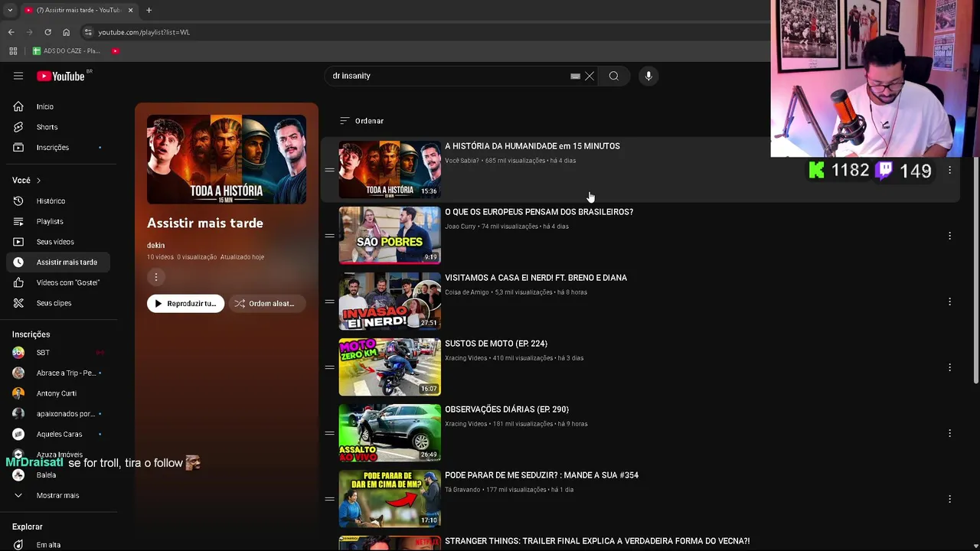Open options menu for PODE PARAR DE ME SEDUZIR

click(949, 499)
